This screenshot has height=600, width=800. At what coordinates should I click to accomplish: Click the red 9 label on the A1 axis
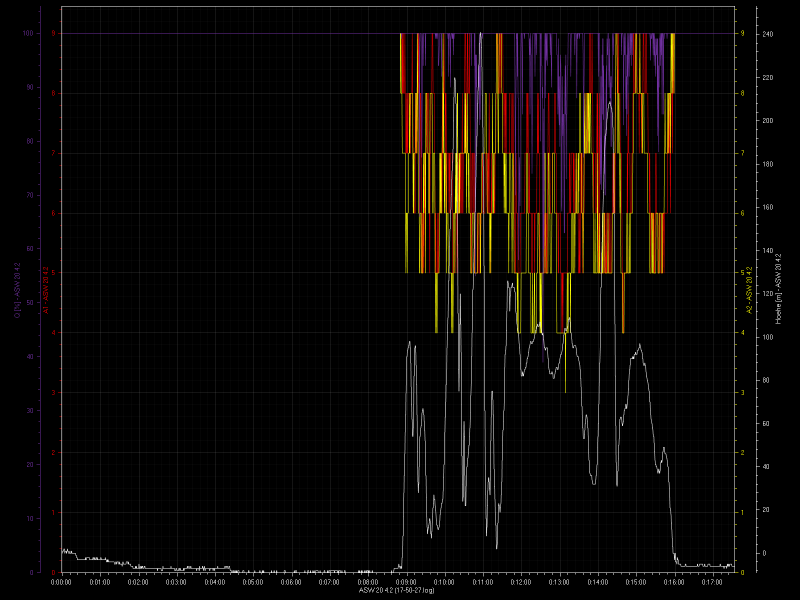pyautogui.click(x=53, y=33)
